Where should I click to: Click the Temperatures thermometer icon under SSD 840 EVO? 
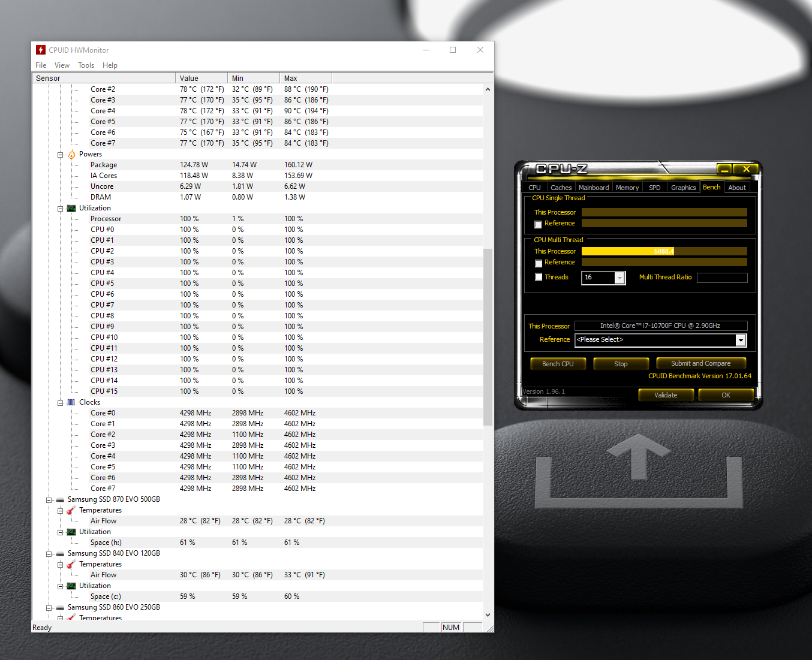(71, 564)
